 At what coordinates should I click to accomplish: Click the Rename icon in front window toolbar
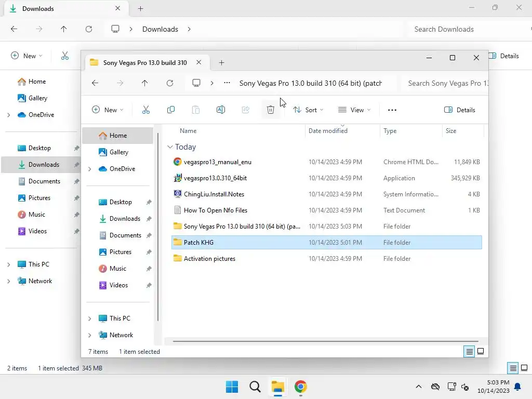(220, 110)
